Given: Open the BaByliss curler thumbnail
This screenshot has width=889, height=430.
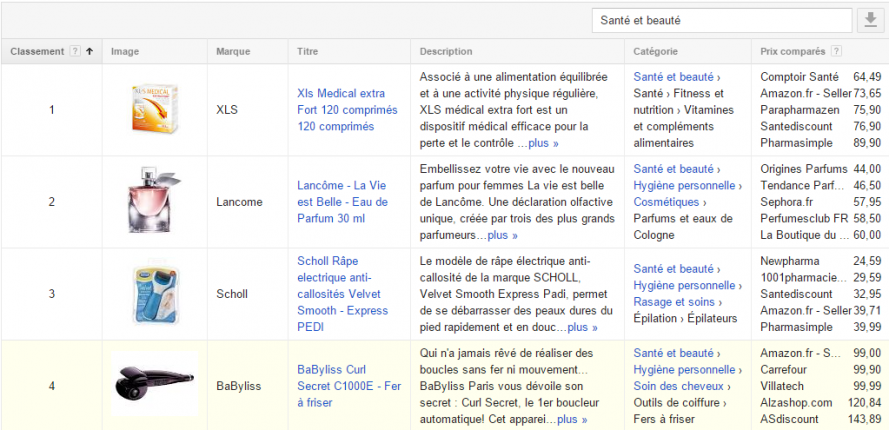Looking at the screenshot, I should point(155,383).
